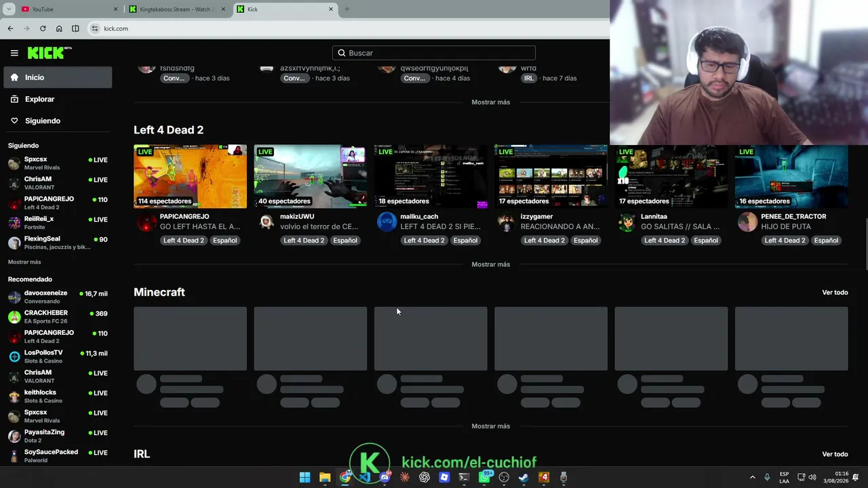Image resolution: width=868 pixels, height=488 pixels.
Task: Click the Buscar search field
Action: (434, 53)
